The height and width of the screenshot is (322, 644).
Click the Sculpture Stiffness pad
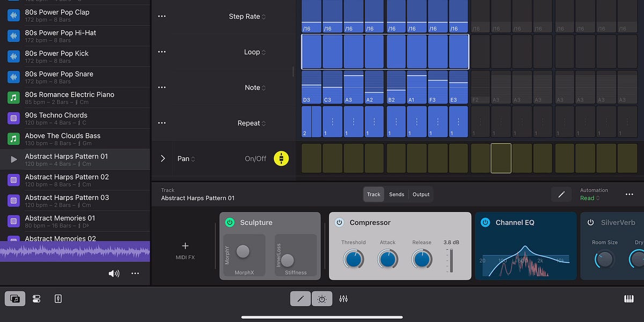pos(295,255)
